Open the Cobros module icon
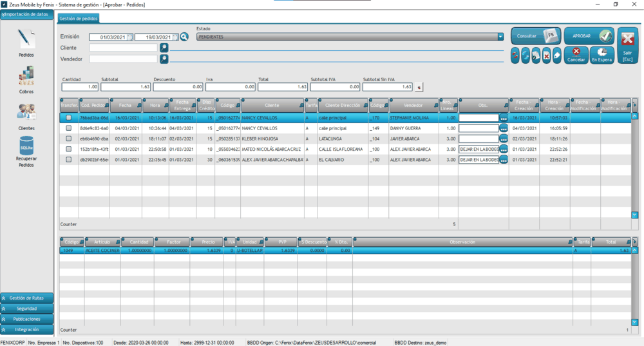The width and height of the screenshot is (644, 346). (x=26, y=77)
